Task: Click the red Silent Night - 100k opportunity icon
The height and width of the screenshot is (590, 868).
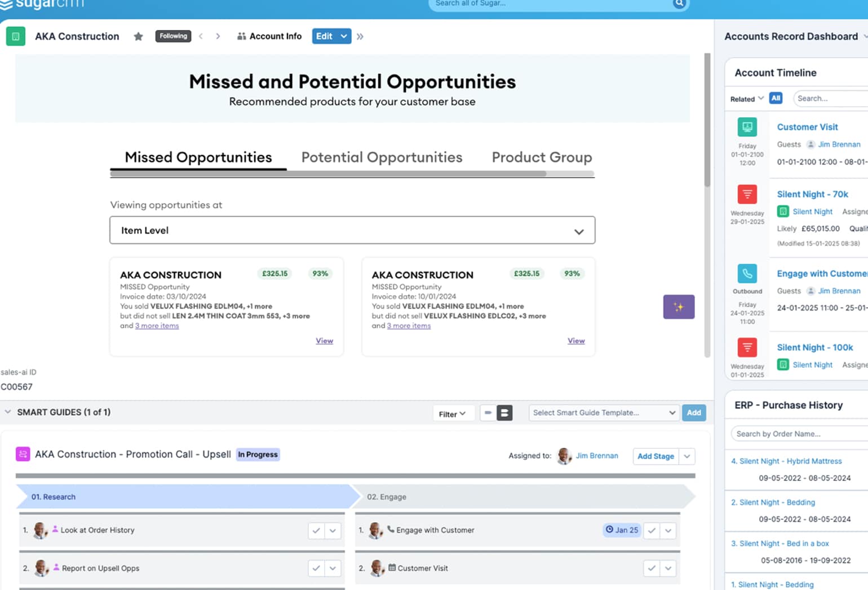Action: pyautogui.click(x=747, y=347)
